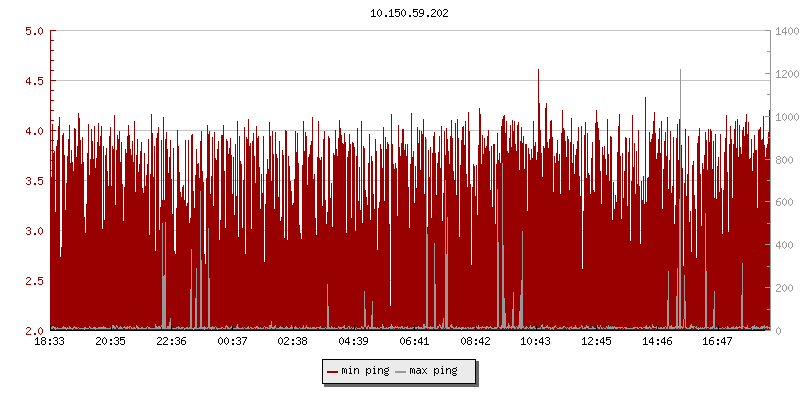Click the 04:39 time axis label

coord(354,342)
